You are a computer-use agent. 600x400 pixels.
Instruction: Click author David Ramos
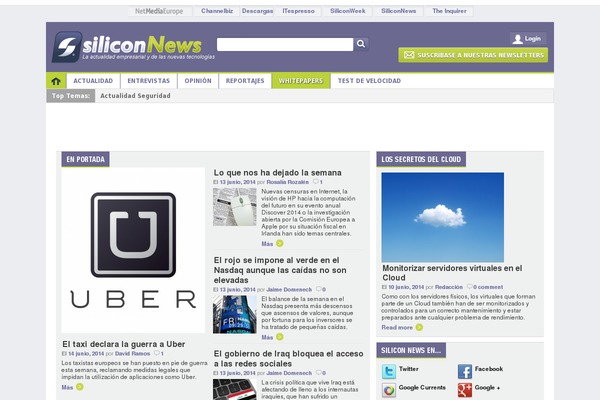[132, 353]
